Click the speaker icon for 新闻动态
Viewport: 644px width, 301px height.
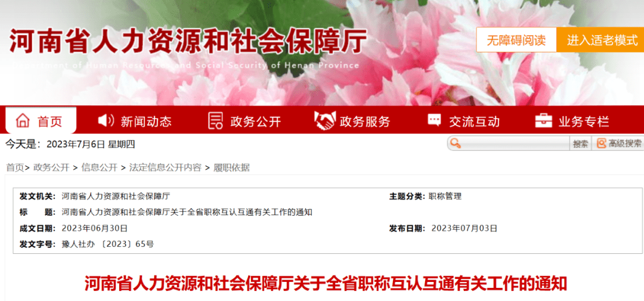click(106, 121)
